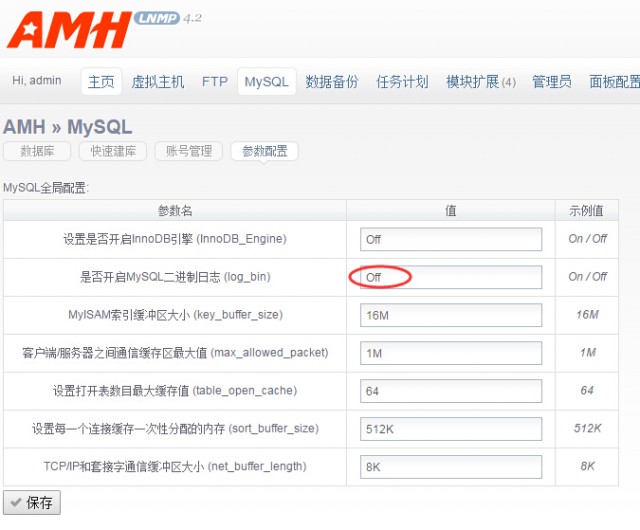Switch to the 账号管理 sub-tab

click(189, 151)
